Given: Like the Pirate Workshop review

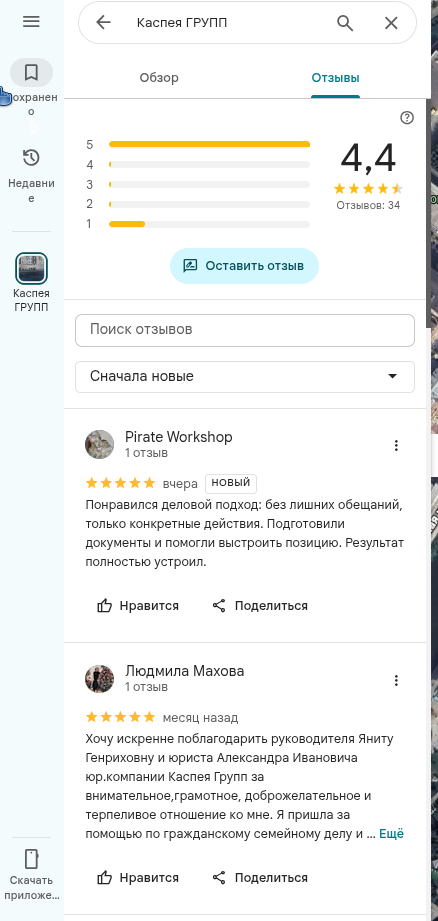Looking at the screenshot, I should click(138, 606).
